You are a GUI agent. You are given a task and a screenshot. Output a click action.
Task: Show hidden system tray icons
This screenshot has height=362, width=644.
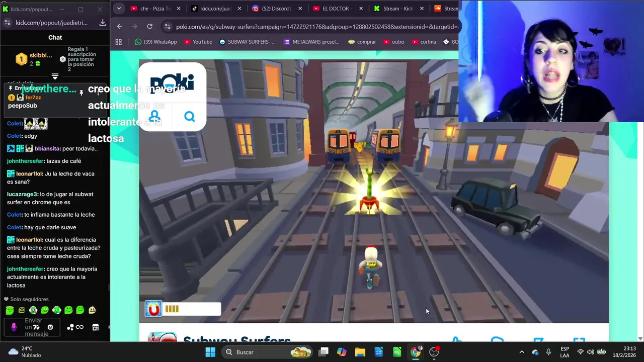(522, 352)
